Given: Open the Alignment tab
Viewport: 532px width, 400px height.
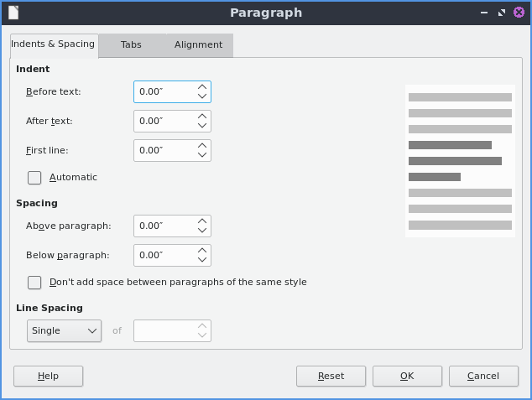Looking at the screenshot, I should click(198, 45).
